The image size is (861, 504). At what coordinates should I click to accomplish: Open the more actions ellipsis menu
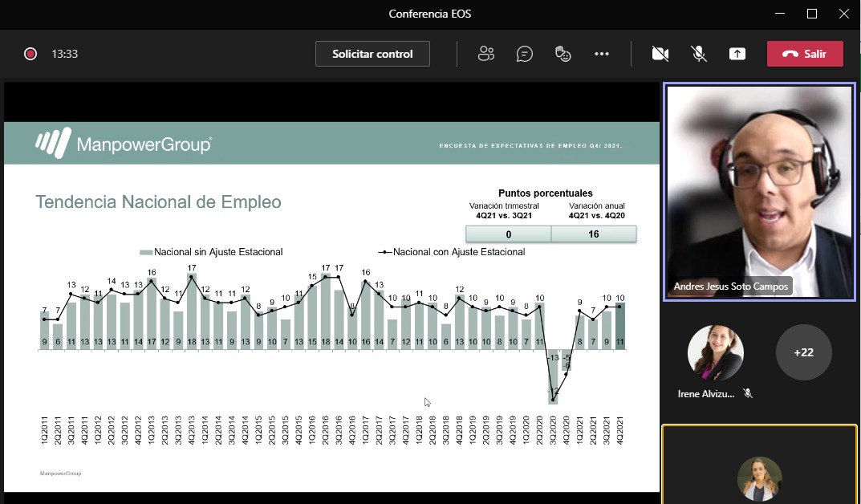602,54
